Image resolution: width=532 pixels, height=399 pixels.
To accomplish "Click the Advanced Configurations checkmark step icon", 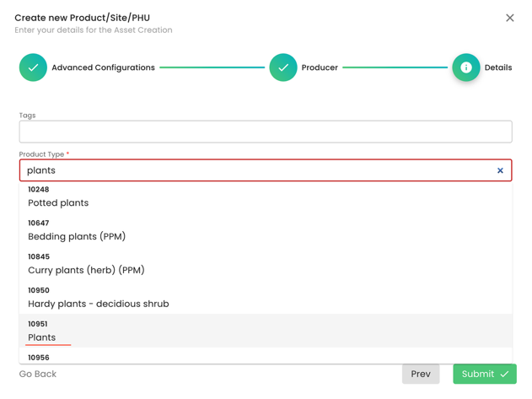I will coord(34,67).
